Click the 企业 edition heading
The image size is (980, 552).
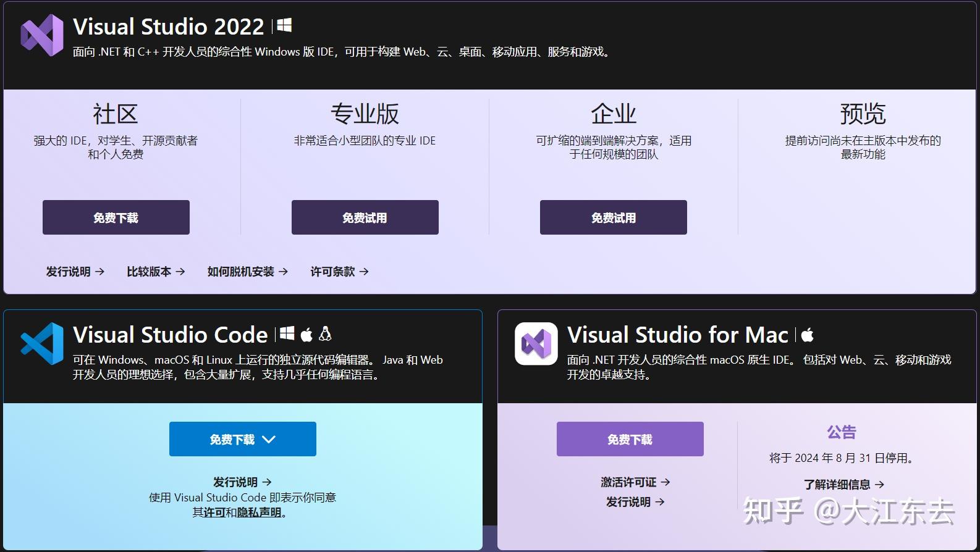(x=614, y=114)
